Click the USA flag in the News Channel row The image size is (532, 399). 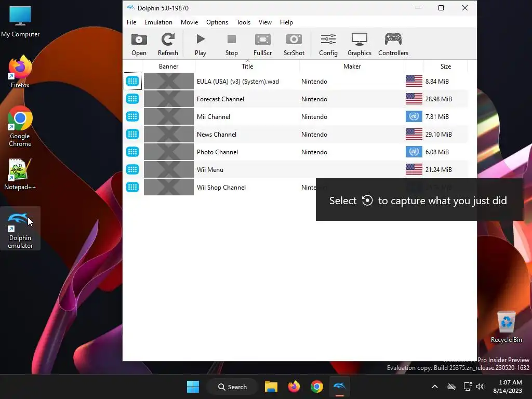pos(414,134)
